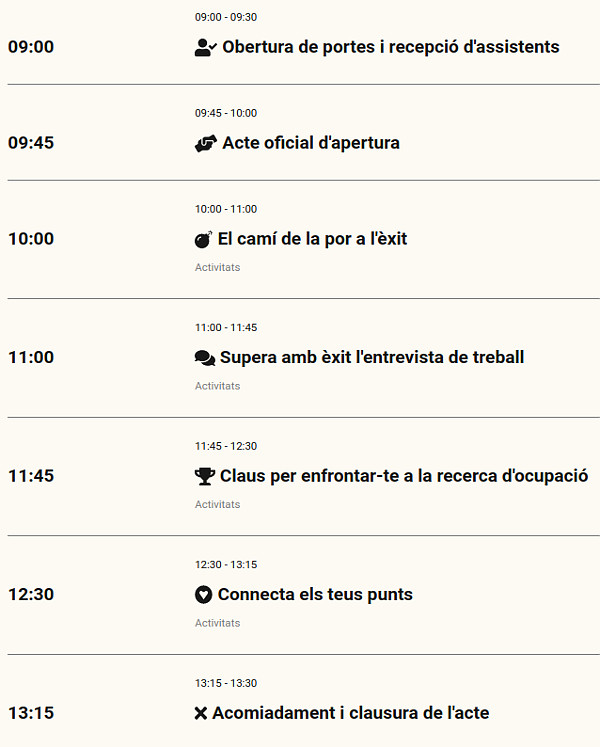Click the bold 11:45 time marker
The width and height of the screenshot is (600, 747).
coord(31,476)
